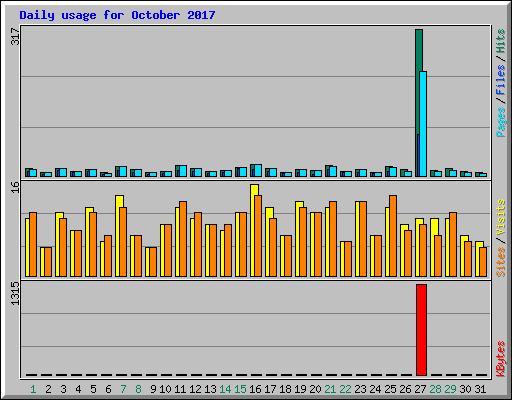The height and width of the screenshot is (400, 512).
Task: Click the top-panel axis maximum value 317
Action: click(x=15, y=36)
